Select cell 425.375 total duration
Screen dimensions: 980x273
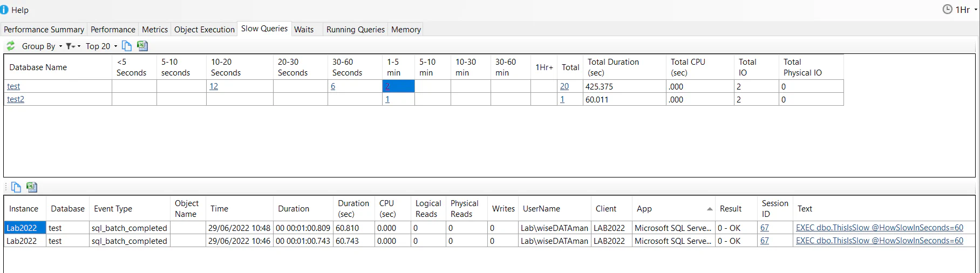tap(624, 86)
